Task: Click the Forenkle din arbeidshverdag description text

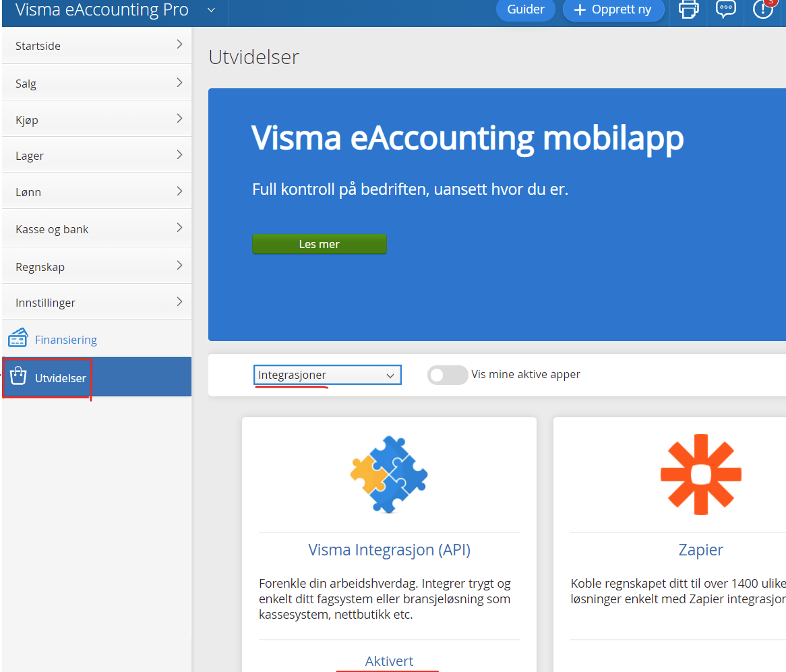Action: [384, 599]
